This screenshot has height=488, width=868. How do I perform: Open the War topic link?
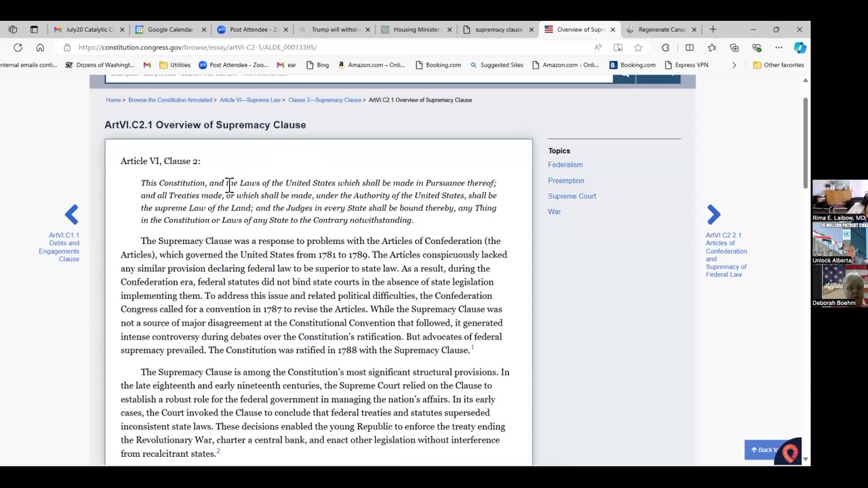click(554, 211)
